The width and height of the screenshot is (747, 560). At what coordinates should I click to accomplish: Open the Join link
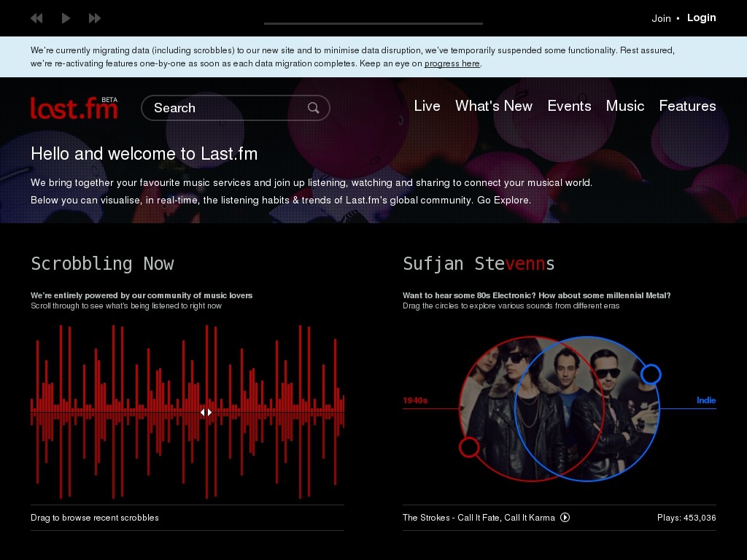661,18
